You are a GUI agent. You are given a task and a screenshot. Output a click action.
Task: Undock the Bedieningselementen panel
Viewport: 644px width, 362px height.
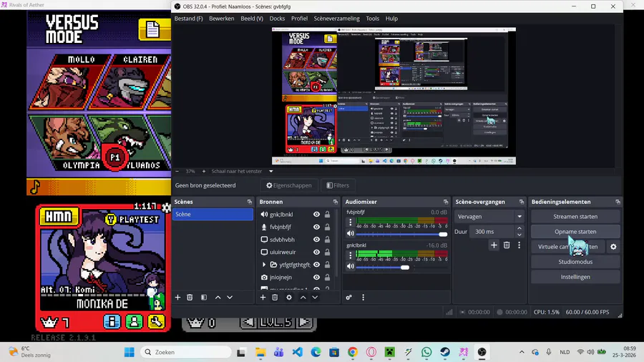[x=618, y=202]
